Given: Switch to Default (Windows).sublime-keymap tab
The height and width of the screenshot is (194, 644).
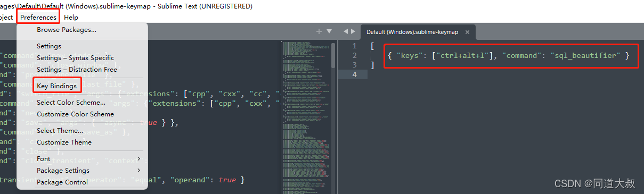Looking at the screenshot, I should click(x=412, y=32).
